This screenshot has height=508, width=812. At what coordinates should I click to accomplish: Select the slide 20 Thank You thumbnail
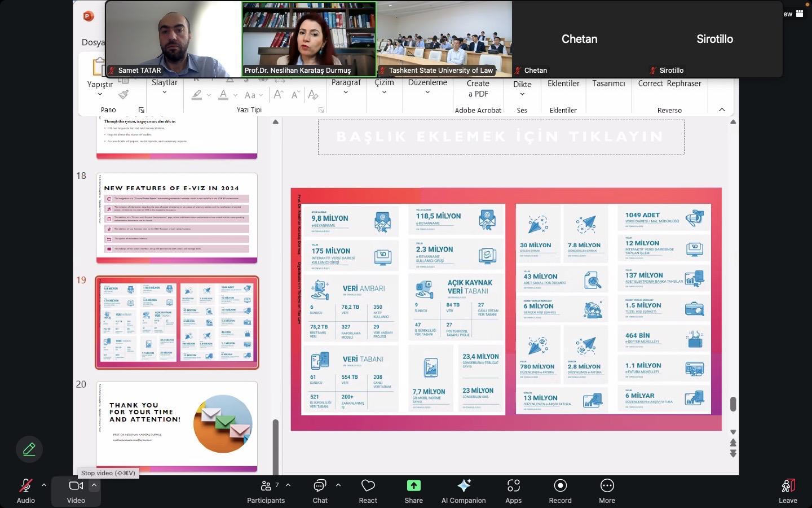[x=176, y=426]
